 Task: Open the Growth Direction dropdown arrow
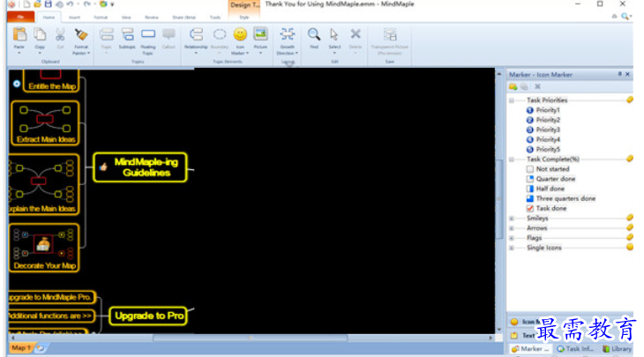click(x=296, y=54)
